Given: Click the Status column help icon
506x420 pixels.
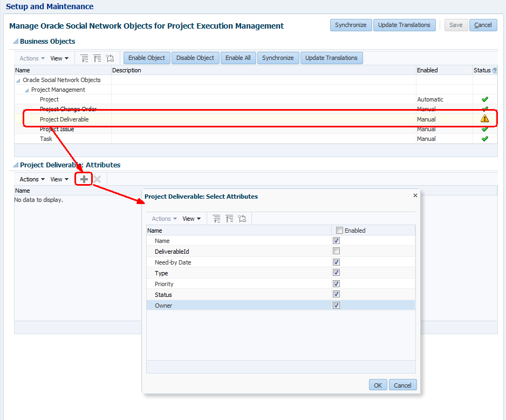Looking at the screenshot, I should 494,70.
